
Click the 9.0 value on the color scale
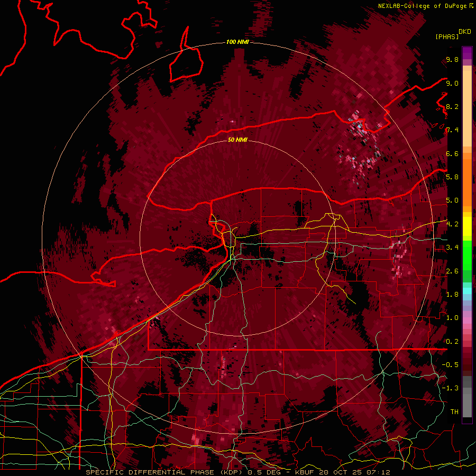[x=452, y=83]
